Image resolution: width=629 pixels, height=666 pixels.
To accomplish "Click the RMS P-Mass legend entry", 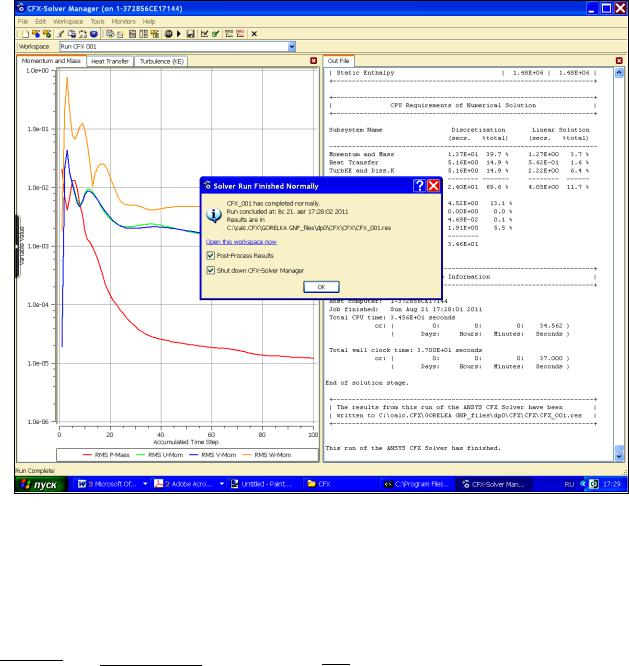I will 106,454.
